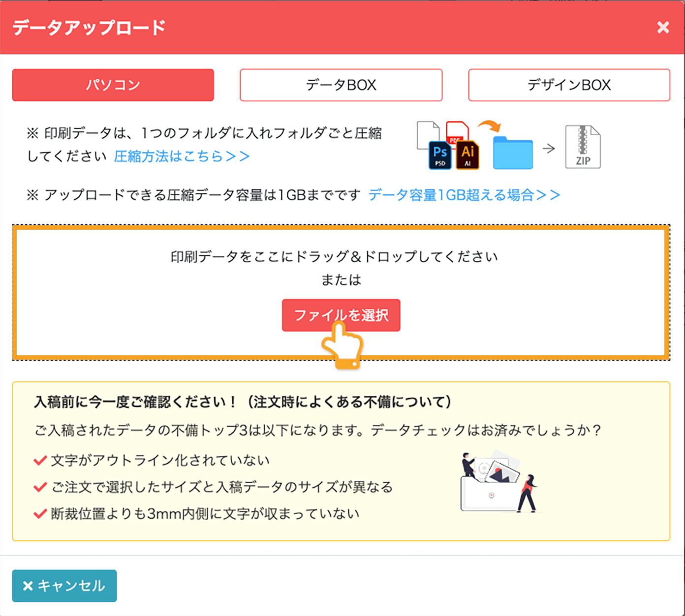
Task: Click the checkmark beside サイズが異なる warning
Action: click(x=39, y=487)
